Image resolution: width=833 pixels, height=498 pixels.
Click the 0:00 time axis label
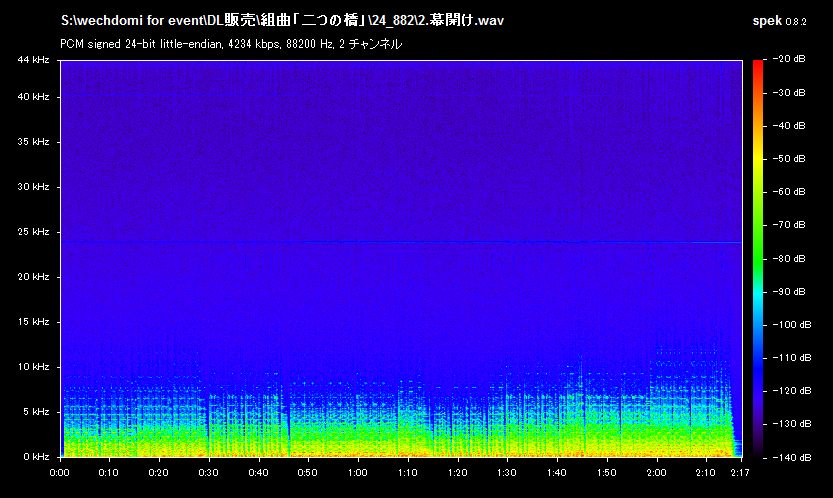pos(60,473)
